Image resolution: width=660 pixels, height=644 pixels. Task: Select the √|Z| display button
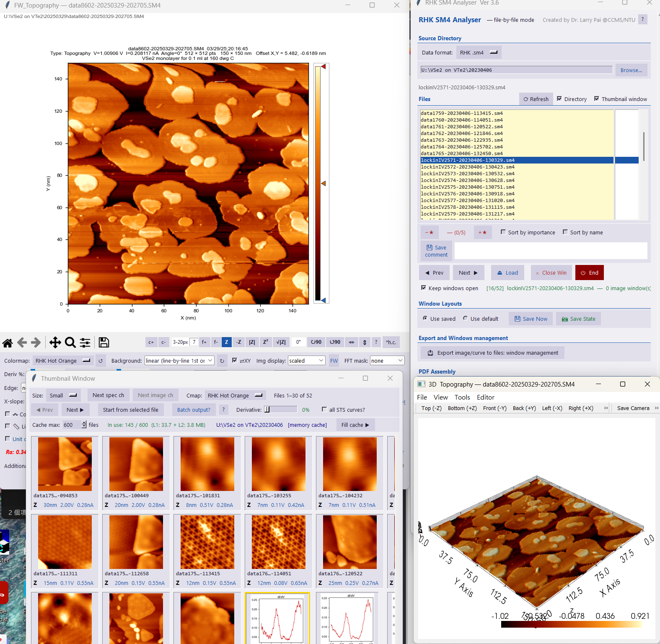281,342
